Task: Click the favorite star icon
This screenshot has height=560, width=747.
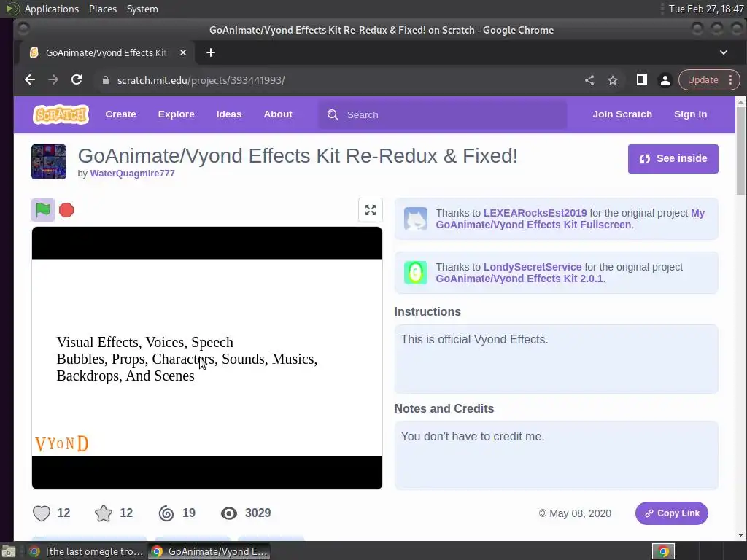Action: (104, 513)
